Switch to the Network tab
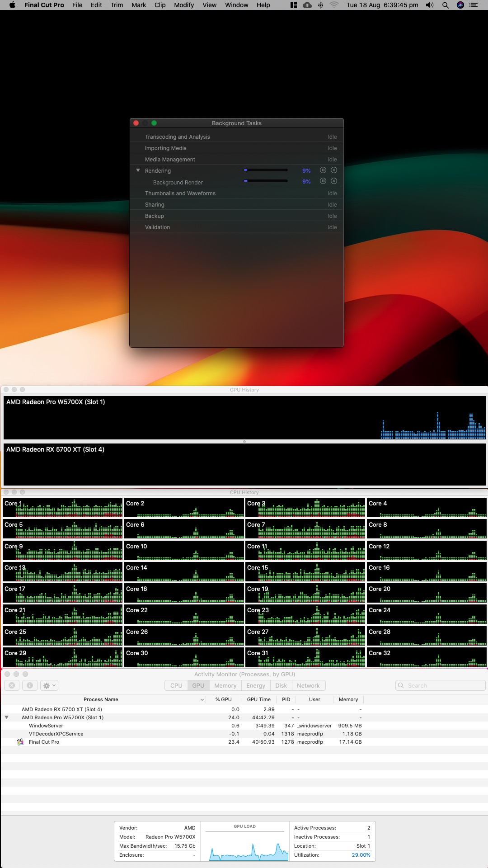The width and height of the screenshot is (488, 868). [308, 685]
